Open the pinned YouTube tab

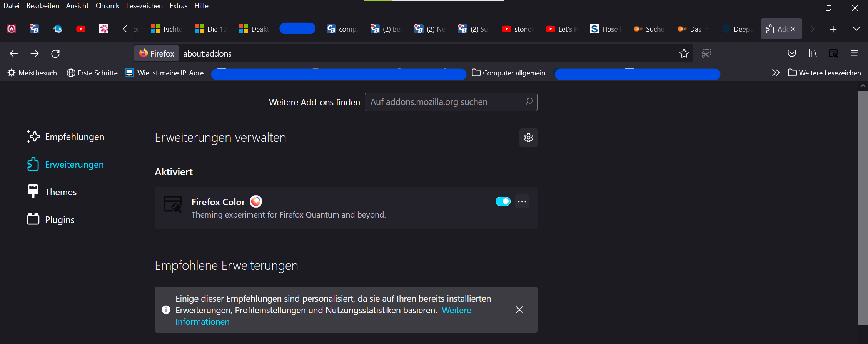(x=81, y=29)
